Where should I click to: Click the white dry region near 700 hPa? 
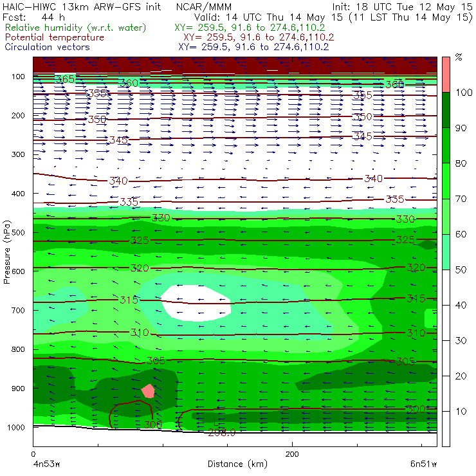pyautogui.click(x=196, y=303)
